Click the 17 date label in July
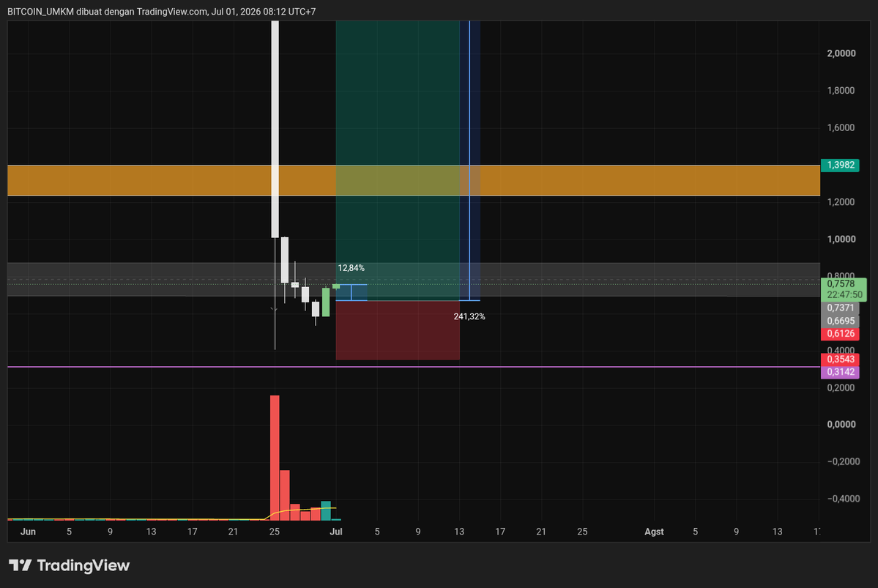The width and height of the screenshot is (878, 588). click(500, 532)
